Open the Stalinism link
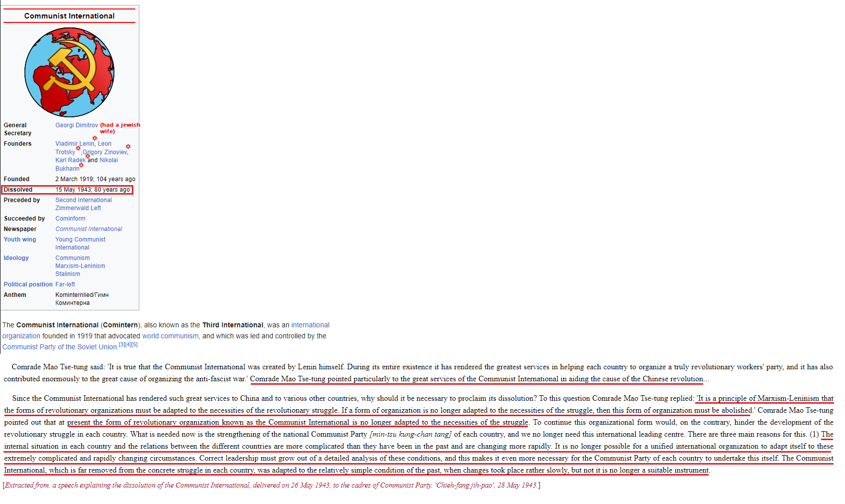The width and height of the screenshot is (845, 504). [67, 274]
